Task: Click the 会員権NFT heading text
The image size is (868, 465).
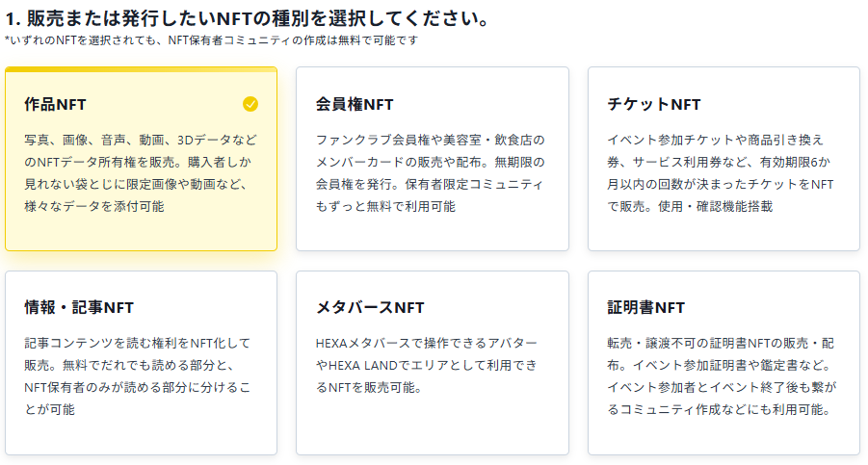Action: [355, 104]
